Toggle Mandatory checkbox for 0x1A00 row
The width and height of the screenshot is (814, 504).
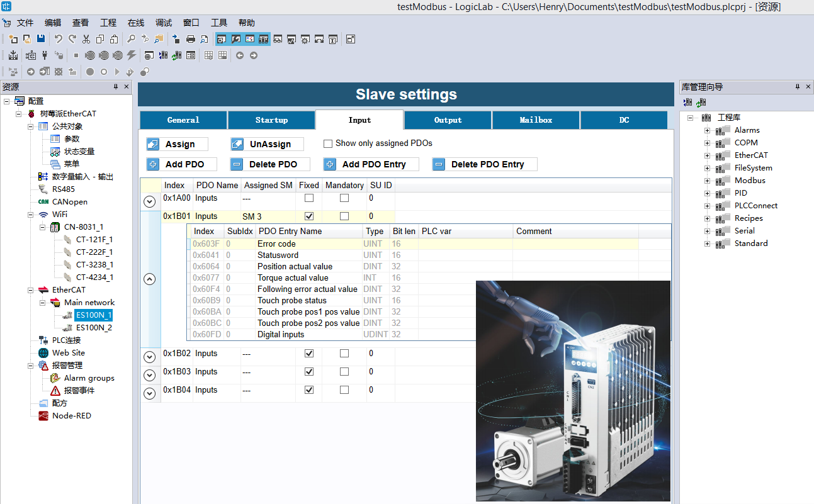344,198
